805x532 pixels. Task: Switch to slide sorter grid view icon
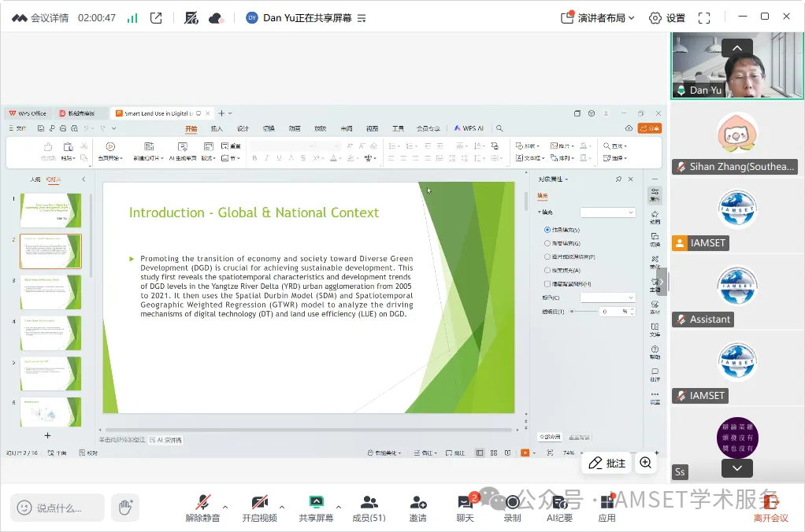pos(494,453)
